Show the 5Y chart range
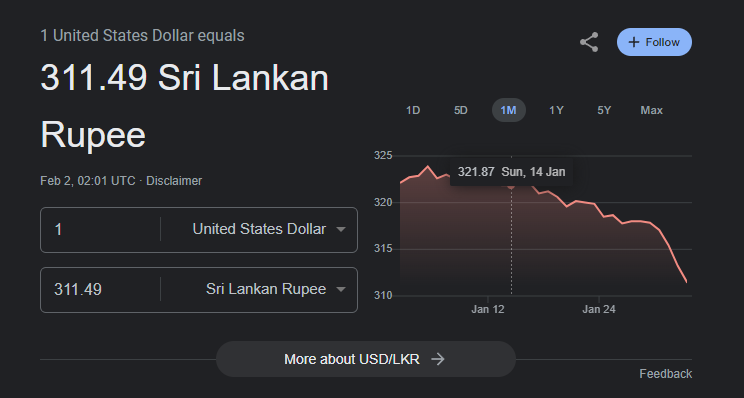Screen dimensions: 744x398 604,111
